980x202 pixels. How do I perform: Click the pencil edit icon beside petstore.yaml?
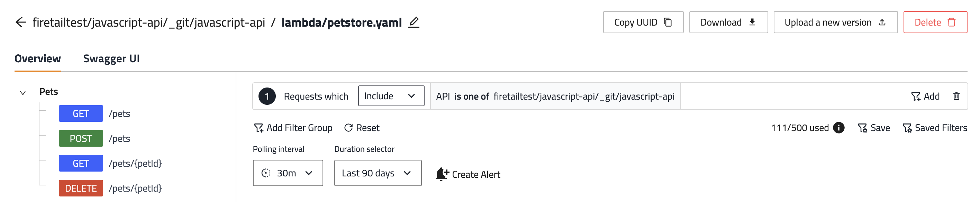[x=414, y=22]
